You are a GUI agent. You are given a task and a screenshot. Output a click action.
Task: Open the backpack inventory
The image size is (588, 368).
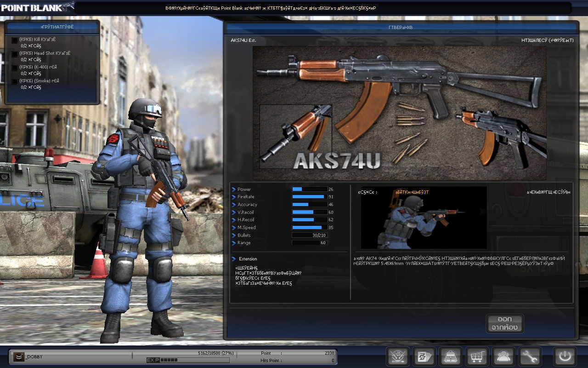pyautogui.click(x=451, y=356)
